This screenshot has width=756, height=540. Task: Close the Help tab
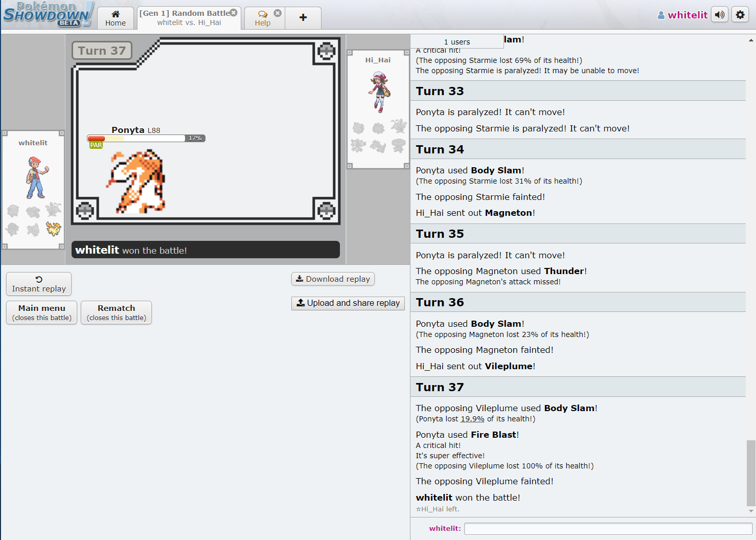coord(278,13)
